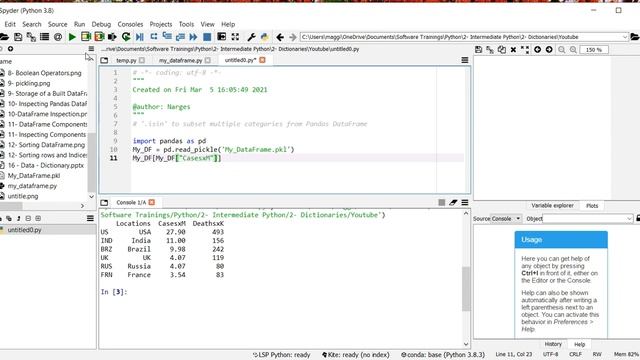Open Preferences wrench icon

pos(251,37)
